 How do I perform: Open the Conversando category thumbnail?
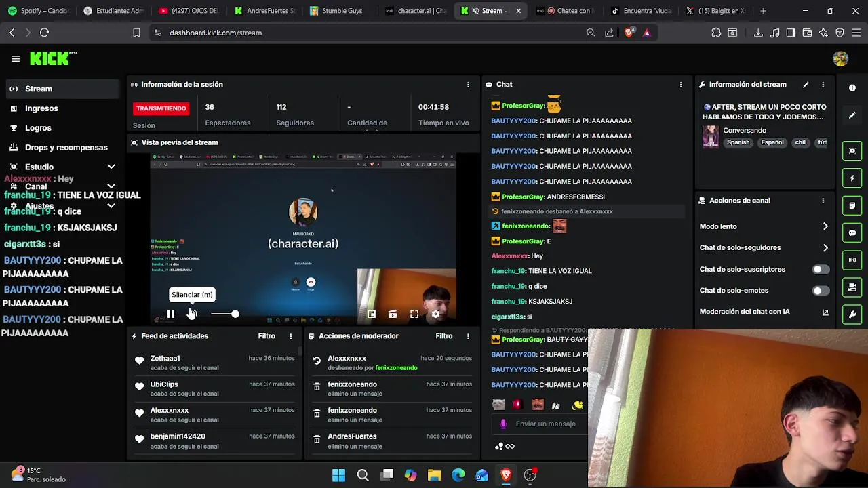click(711, 136)
